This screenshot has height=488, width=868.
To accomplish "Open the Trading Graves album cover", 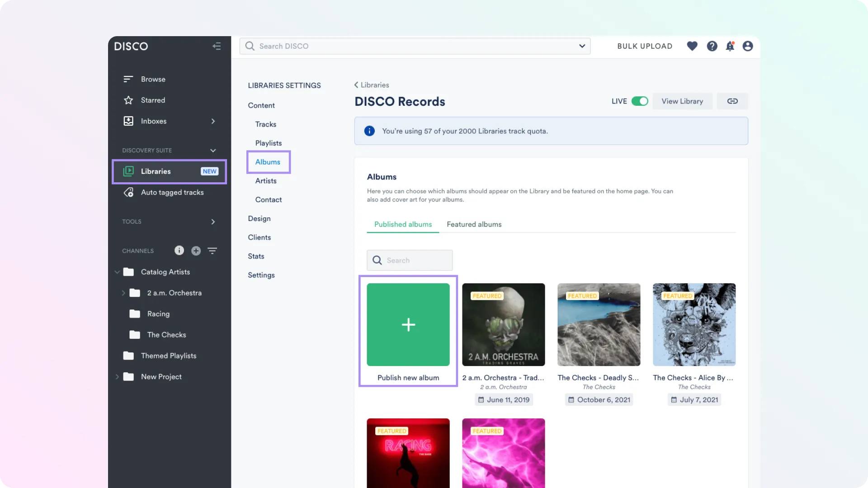I will coord(504,324).
